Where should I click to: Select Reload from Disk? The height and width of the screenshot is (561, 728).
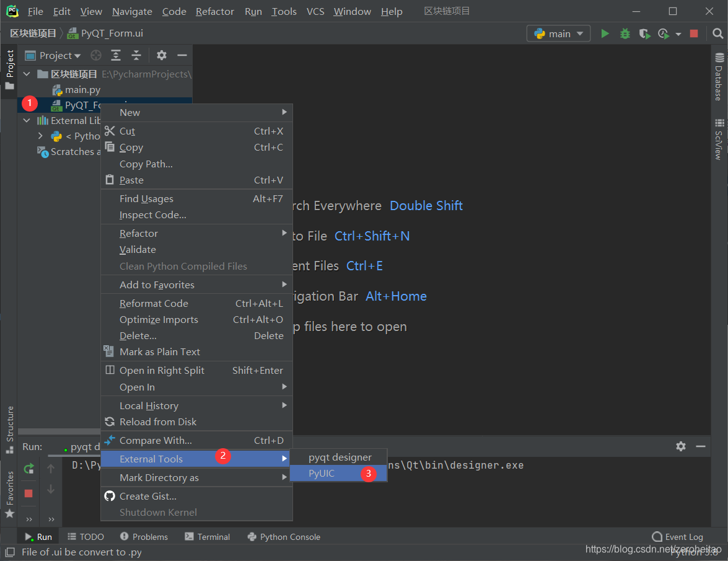[197, 422]
